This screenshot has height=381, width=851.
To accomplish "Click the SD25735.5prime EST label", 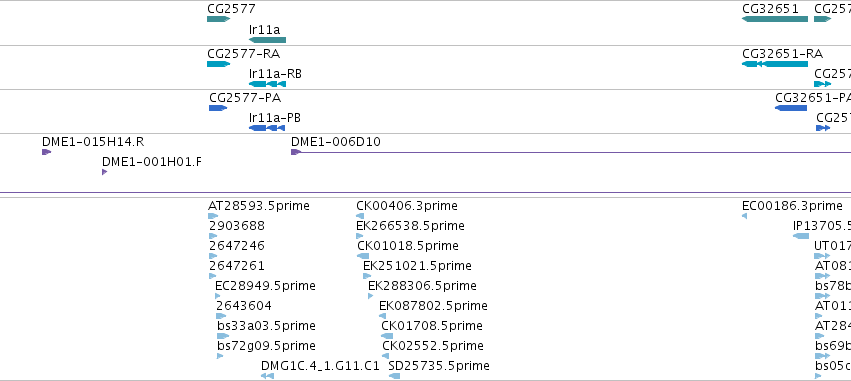I will coord(439,366).
